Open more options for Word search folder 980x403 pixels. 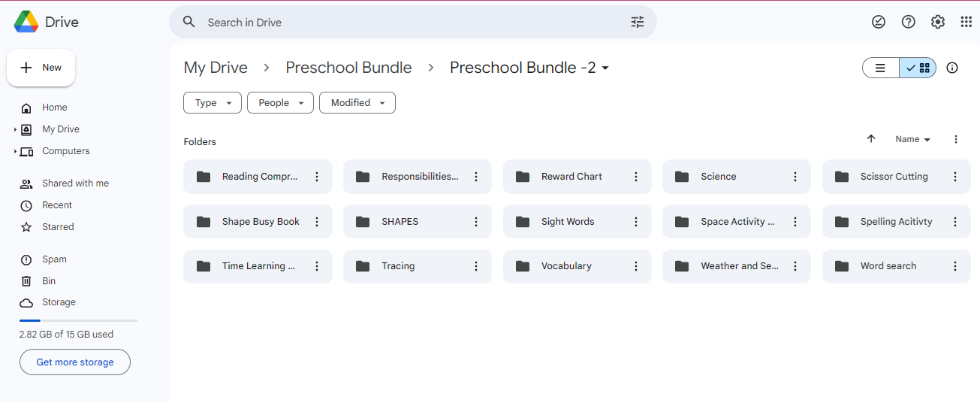tap(955, 266)
